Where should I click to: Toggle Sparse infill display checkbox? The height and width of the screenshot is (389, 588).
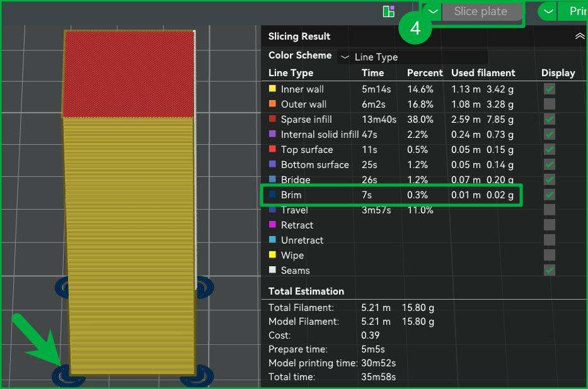(550, 120)
